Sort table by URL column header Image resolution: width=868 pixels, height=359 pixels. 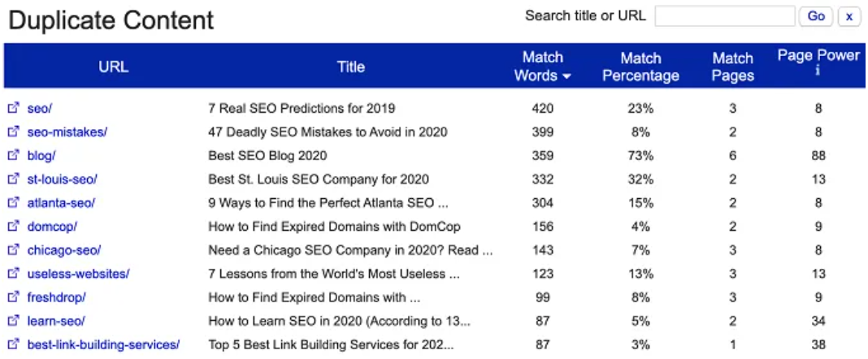click(x=114, y=67)
